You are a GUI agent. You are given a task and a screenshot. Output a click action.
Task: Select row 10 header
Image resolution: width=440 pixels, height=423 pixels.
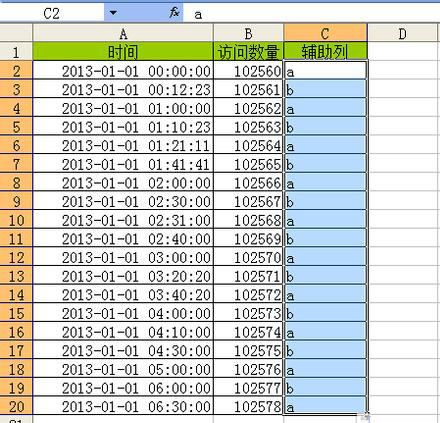[16, 219]
